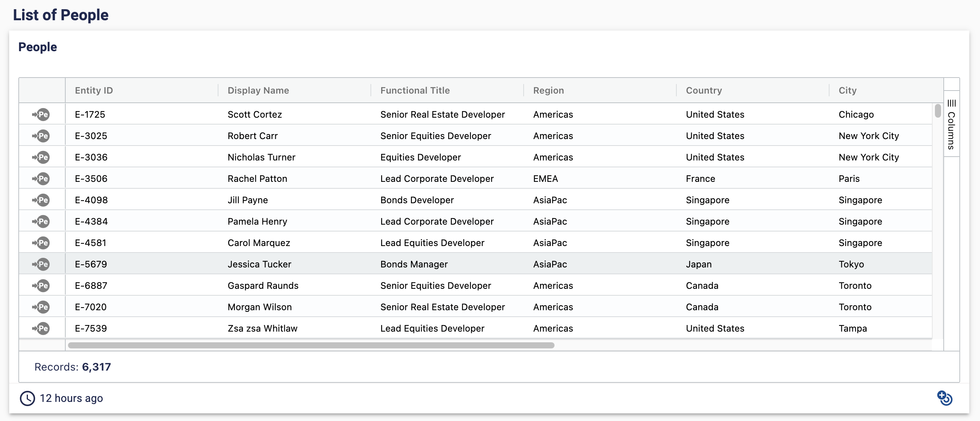This screenshot has height=421, width=980.
Task: Click Canada in the Gaspard Raunds row
Action: pyautogui.click(x=702, y=285)
